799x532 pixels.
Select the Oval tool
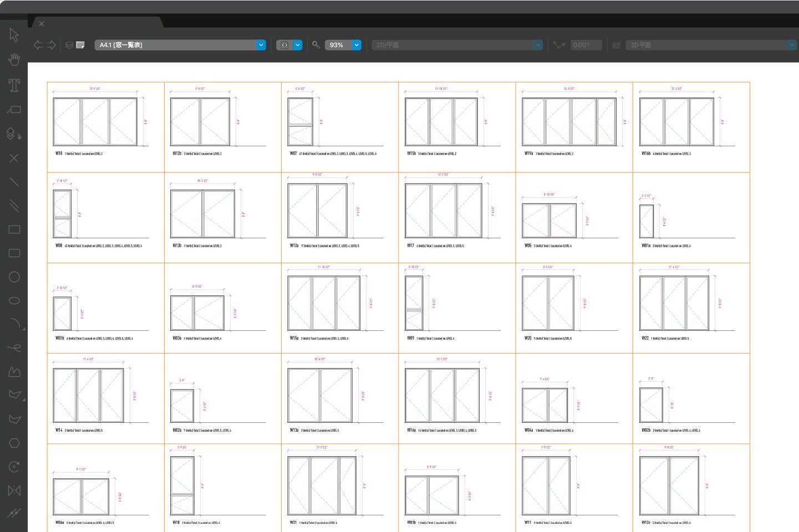coord(14,300)
